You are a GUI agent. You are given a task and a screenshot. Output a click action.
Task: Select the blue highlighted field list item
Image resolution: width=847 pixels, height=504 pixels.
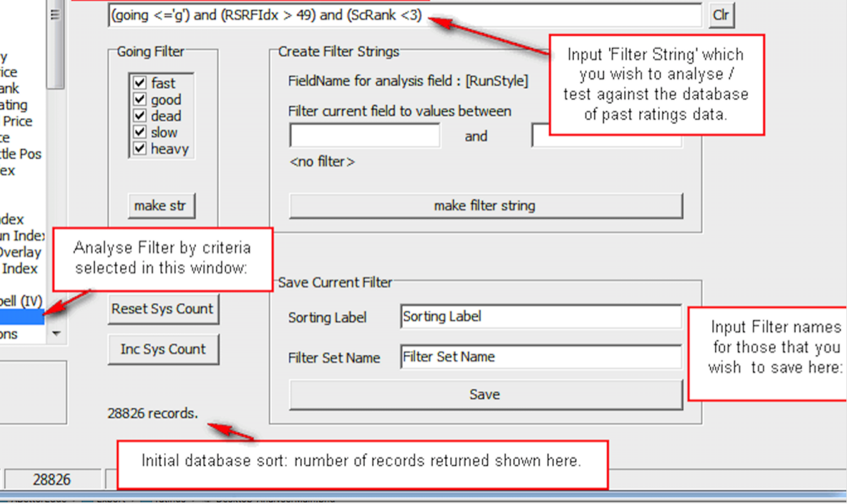click(21, 318)
